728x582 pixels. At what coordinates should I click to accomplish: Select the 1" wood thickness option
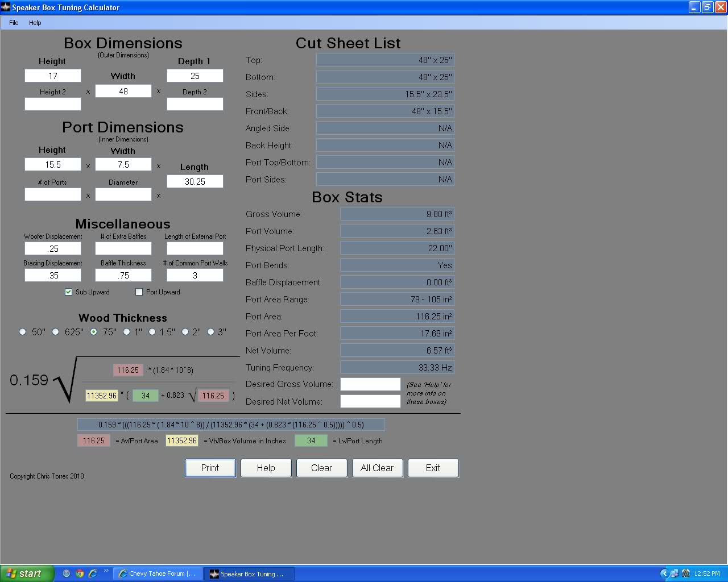(x=126, y=332)
